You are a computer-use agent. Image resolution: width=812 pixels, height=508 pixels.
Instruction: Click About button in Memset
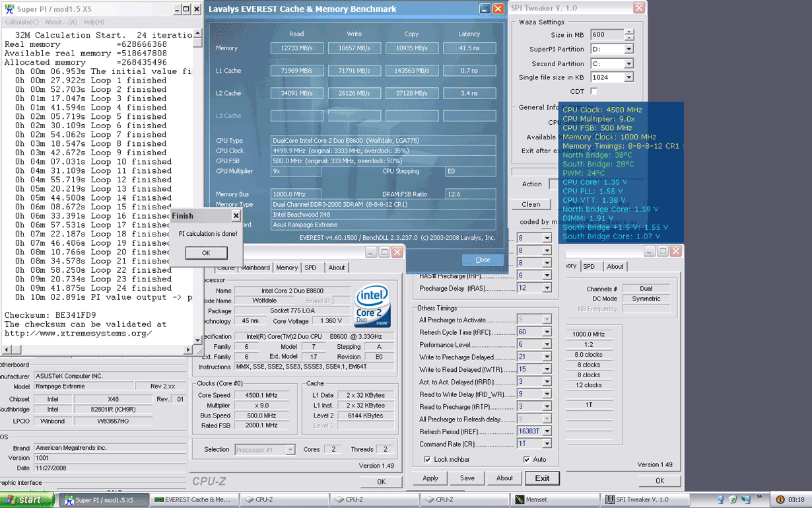click(504, 478)
